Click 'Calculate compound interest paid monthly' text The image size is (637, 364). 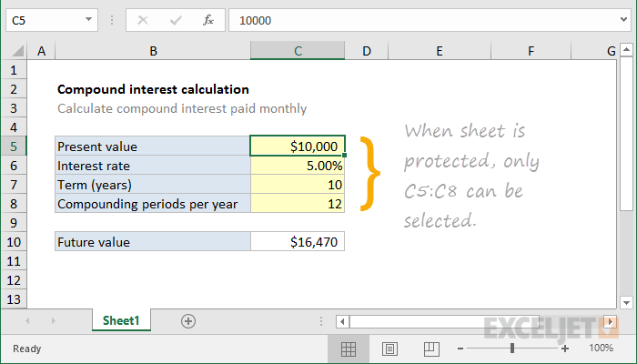tap(182, 108)
